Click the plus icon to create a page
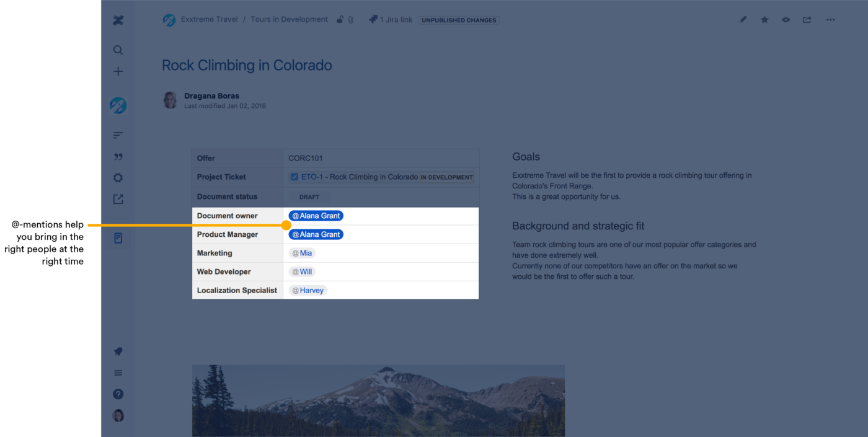Viewport: 868px width, 437px height. [118, 72]
